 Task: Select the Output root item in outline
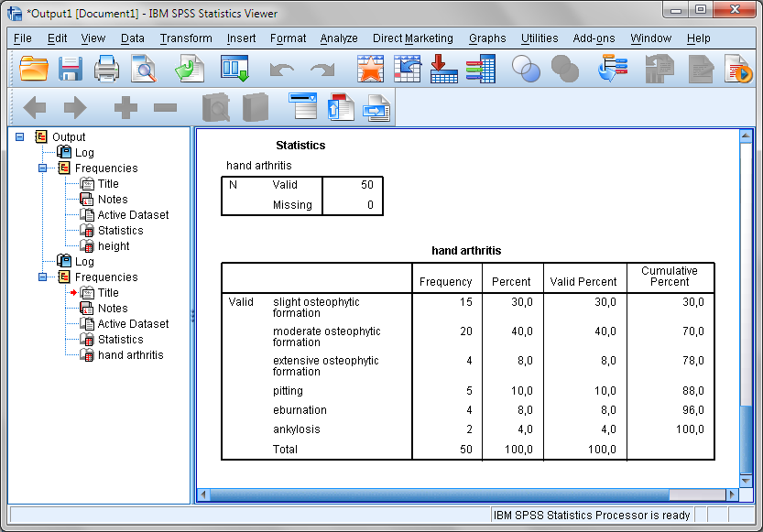(69, 137)
